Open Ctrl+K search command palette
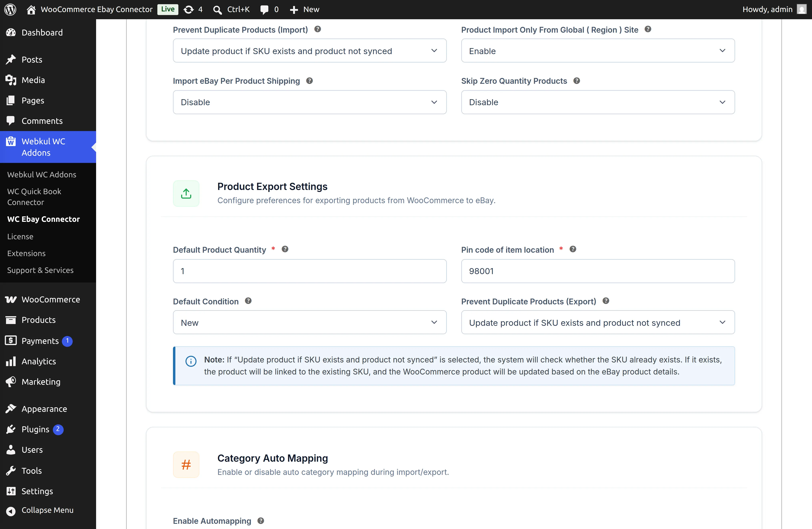The height and width of the screenshot is (529, 812). coord(232,9)
